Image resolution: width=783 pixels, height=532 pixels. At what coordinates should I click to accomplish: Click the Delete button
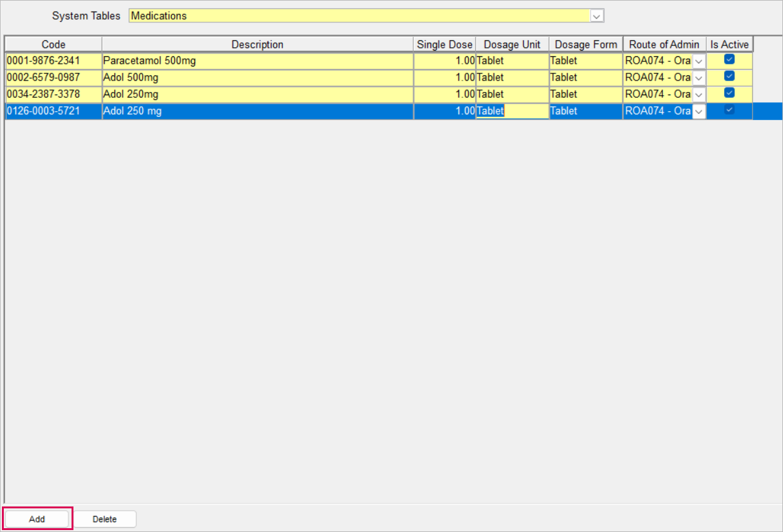point(105,519)
